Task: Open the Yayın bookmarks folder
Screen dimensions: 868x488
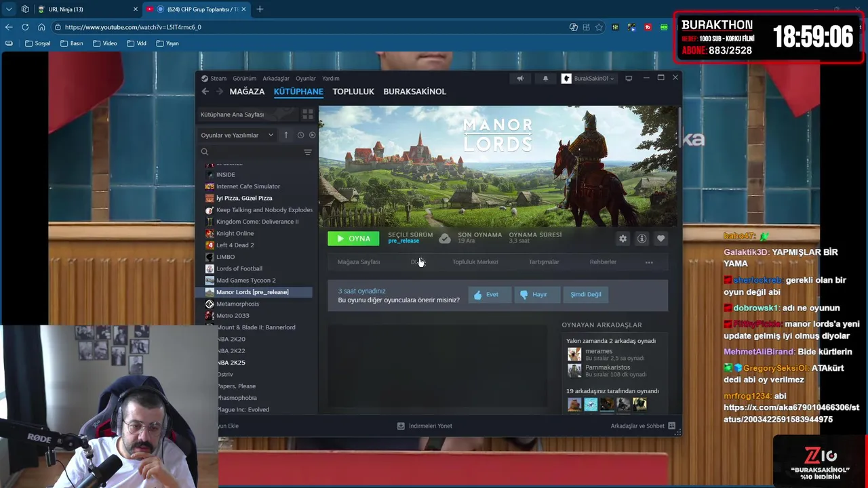Action: coord(167,43)
